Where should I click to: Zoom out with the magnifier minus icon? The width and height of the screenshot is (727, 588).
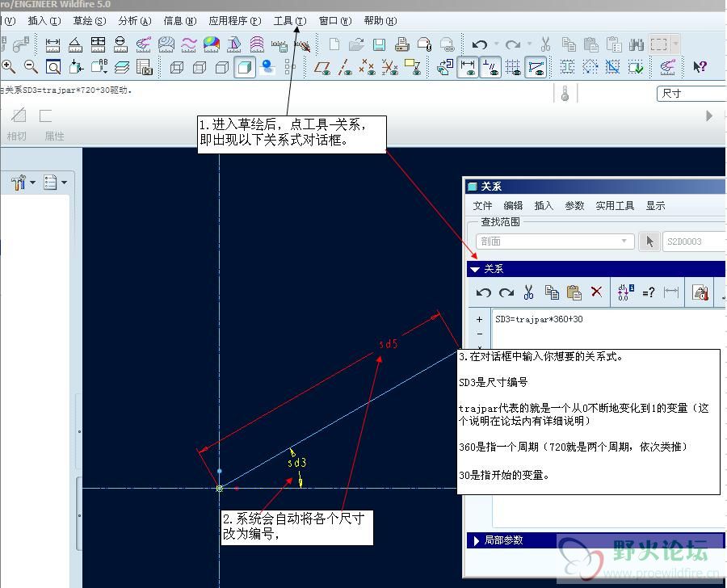click(31, 67)
